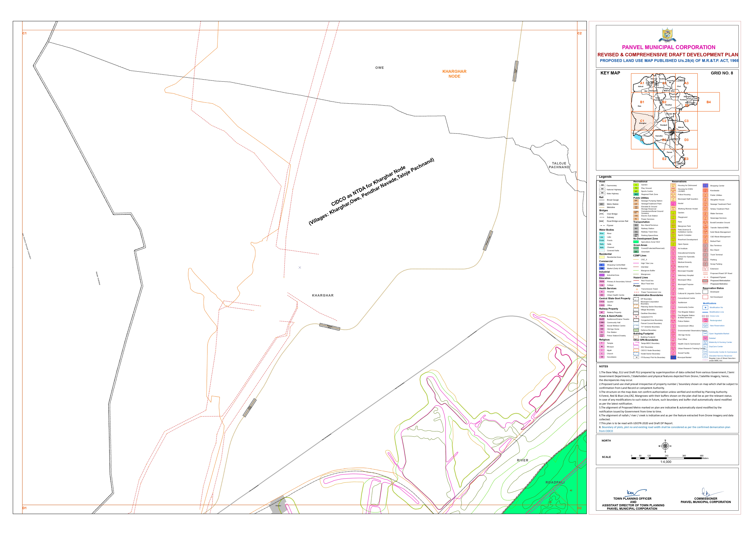Screen dimensions: 756x535
Task: Click the UHC Urban Health Centre icon
Action: pos(602,295)
